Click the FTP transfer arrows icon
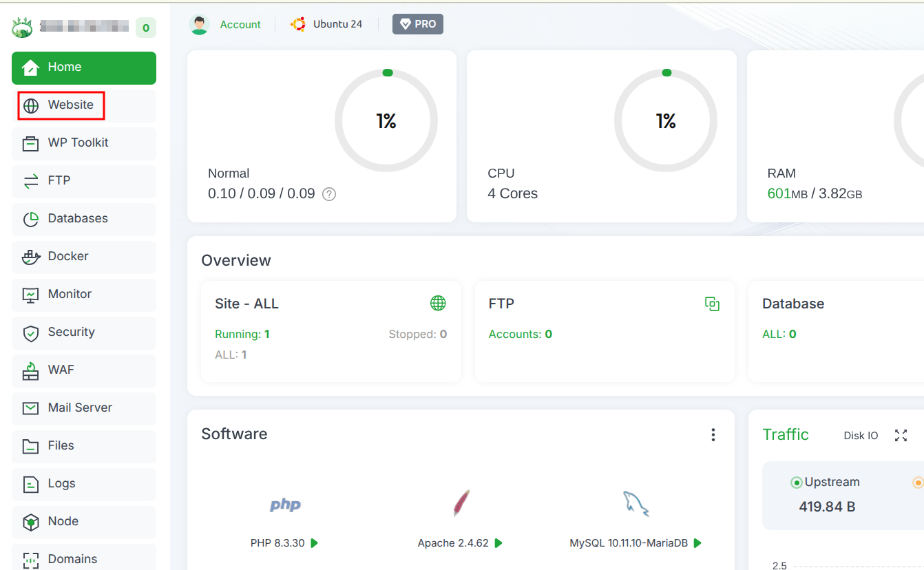Screen dimensions: 924x570 pyautogui.click(x=31, y=181)
